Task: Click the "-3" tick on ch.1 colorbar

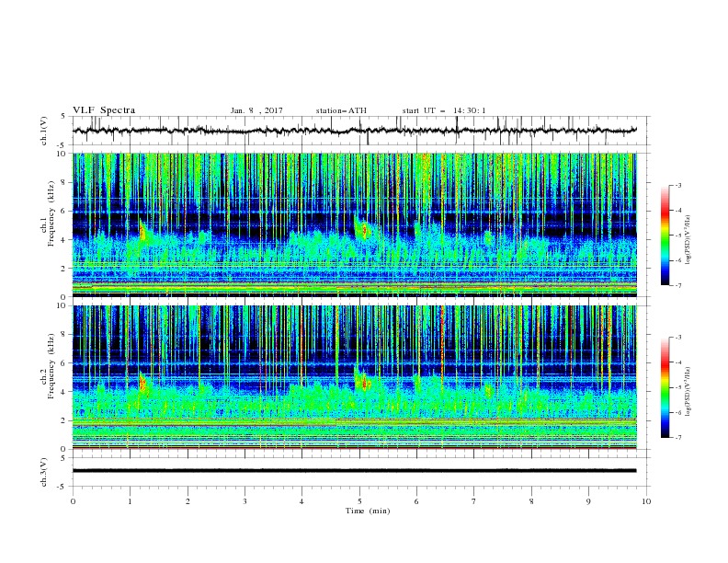Action: pyautogui.click(x=677, y=185)
